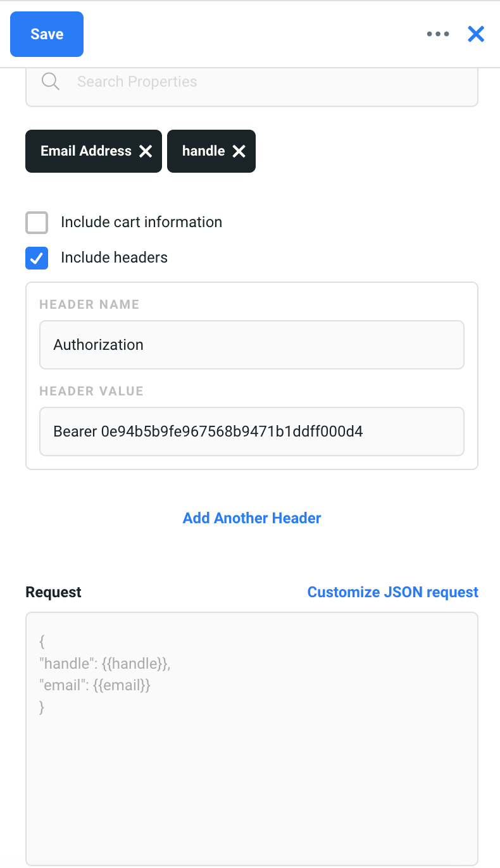Select the Email Address tag chip text
Screen dimensions: 500x868
tap(86, 151)
